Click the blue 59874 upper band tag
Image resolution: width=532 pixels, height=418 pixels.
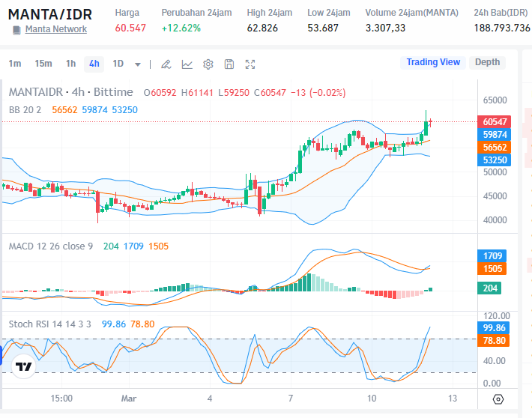(x=494, y=134)
